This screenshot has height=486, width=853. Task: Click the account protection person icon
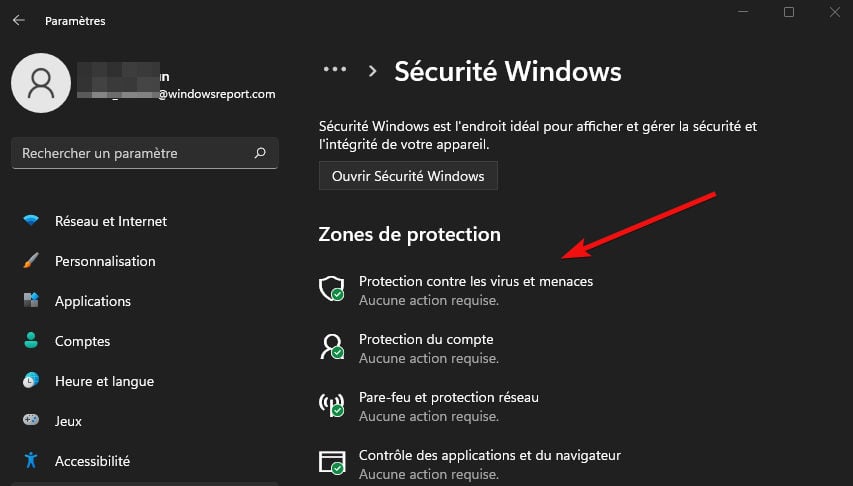(331, 347)
